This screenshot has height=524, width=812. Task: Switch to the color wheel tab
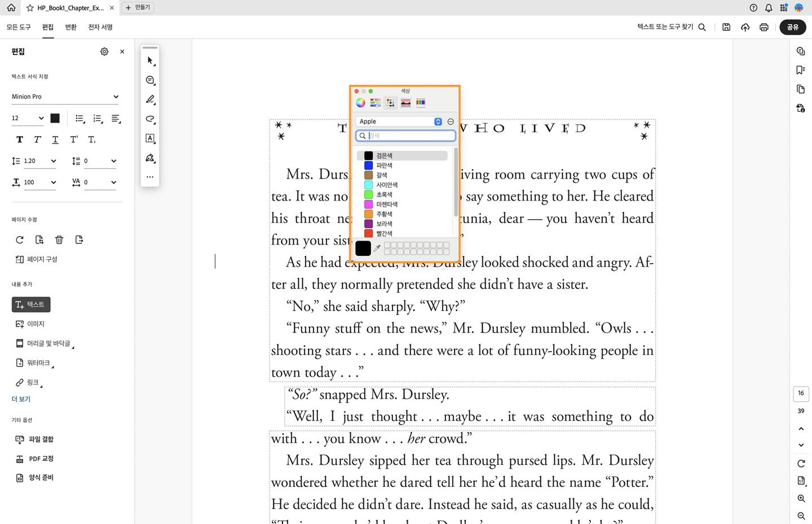pyautogui.click(x=360, y=103)
